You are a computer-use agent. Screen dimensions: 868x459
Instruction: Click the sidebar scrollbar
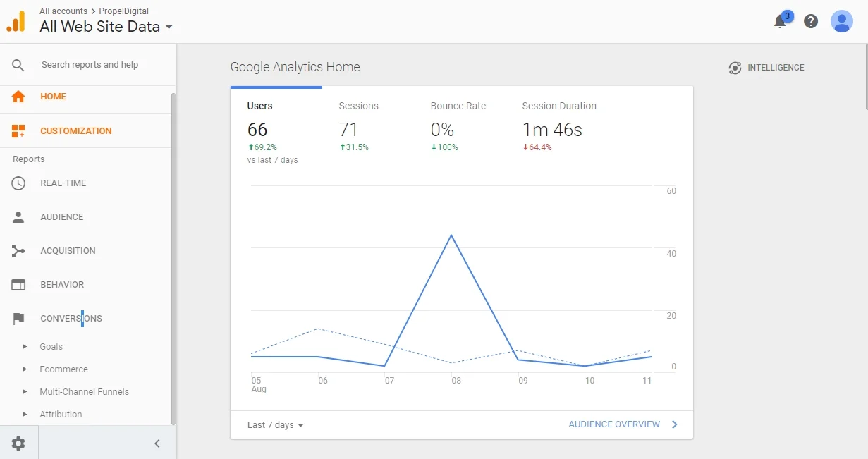173,258
